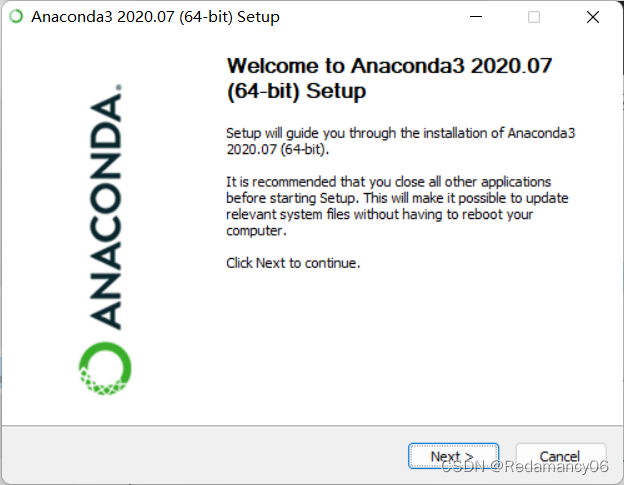624x485 pixels.
Task: Click the greyed-out maximize window button
Action: pos(534,17)
